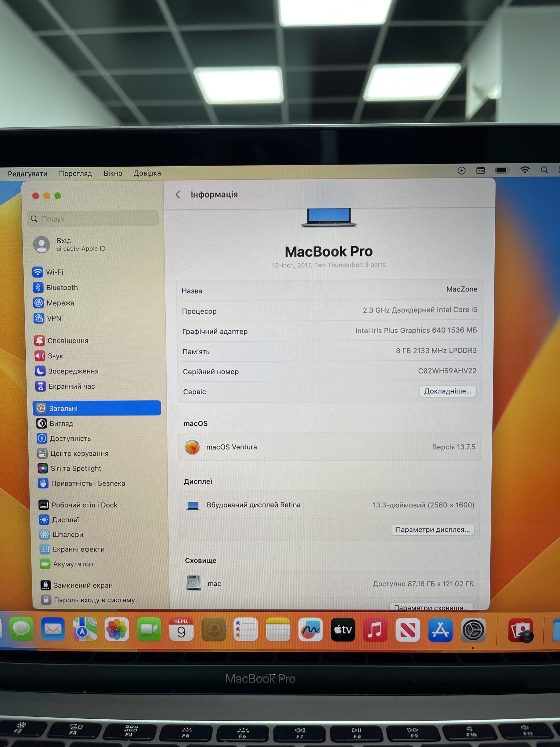Open Приватність і Безпека settings

click(x=82, y=483)
